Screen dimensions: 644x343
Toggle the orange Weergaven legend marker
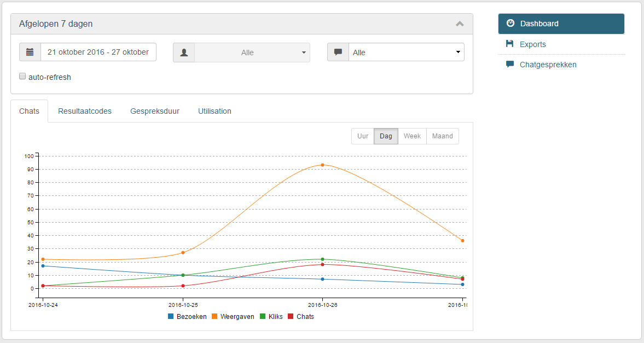(x=214, y=316)
